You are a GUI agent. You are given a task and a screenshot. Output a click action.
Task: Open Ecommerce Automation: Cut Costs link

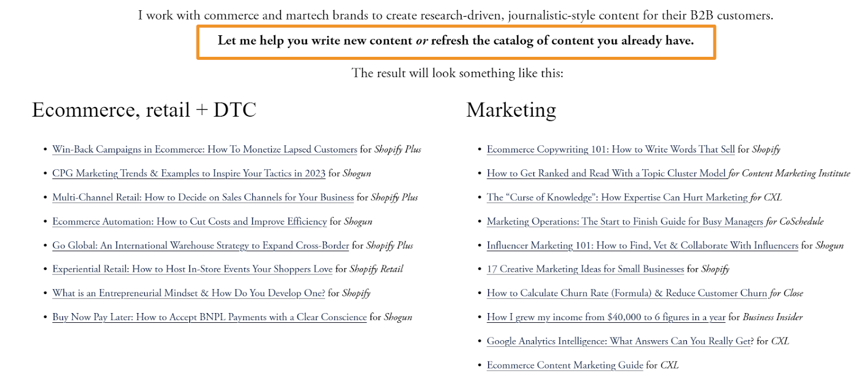coord(189,221)
